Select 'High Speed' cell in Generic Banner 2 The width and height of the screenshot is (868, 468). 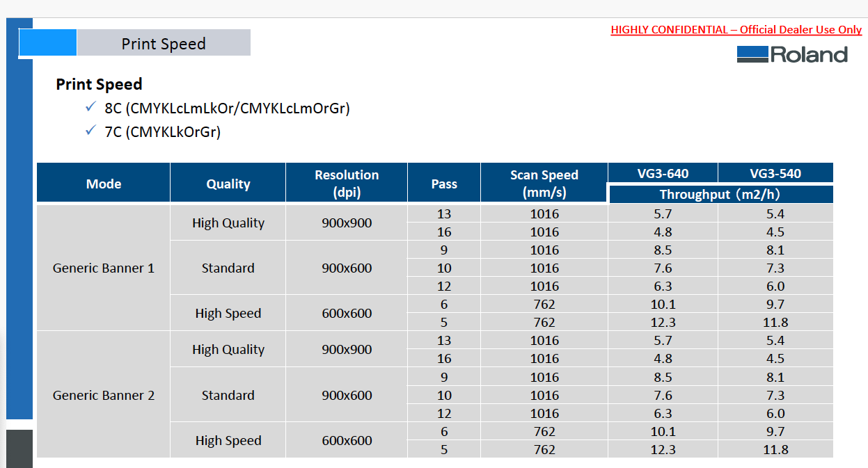click(228, 440)
